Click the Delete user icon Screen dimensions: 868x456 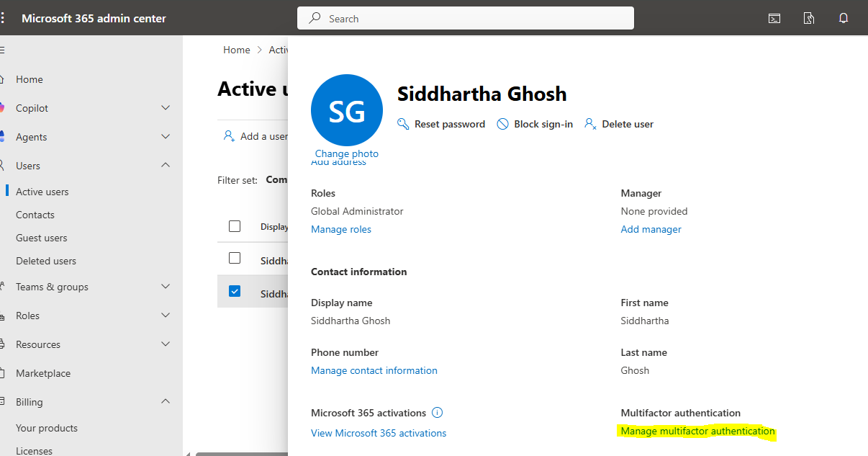click(590, 124)
